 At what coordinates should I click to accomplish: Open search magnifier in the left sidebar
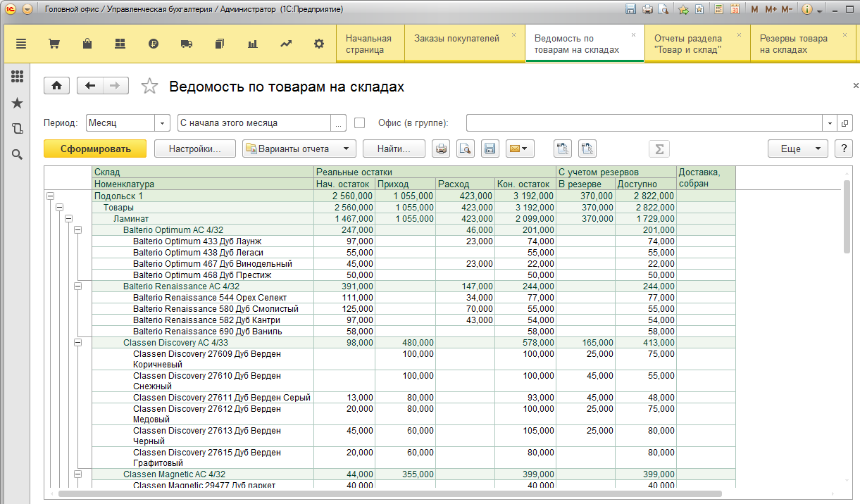click(x=18, y=154)
